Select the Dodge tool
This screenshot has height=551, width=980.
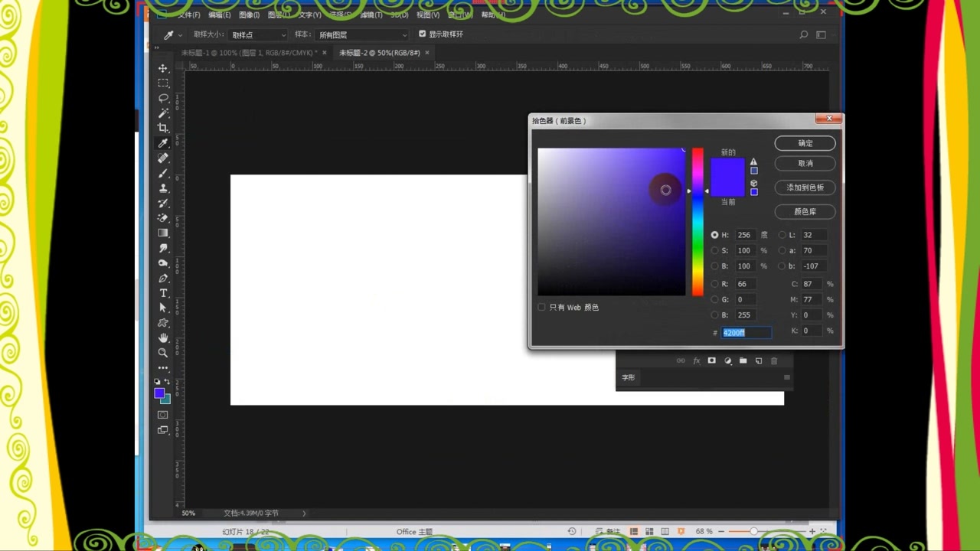click(163, 262)
